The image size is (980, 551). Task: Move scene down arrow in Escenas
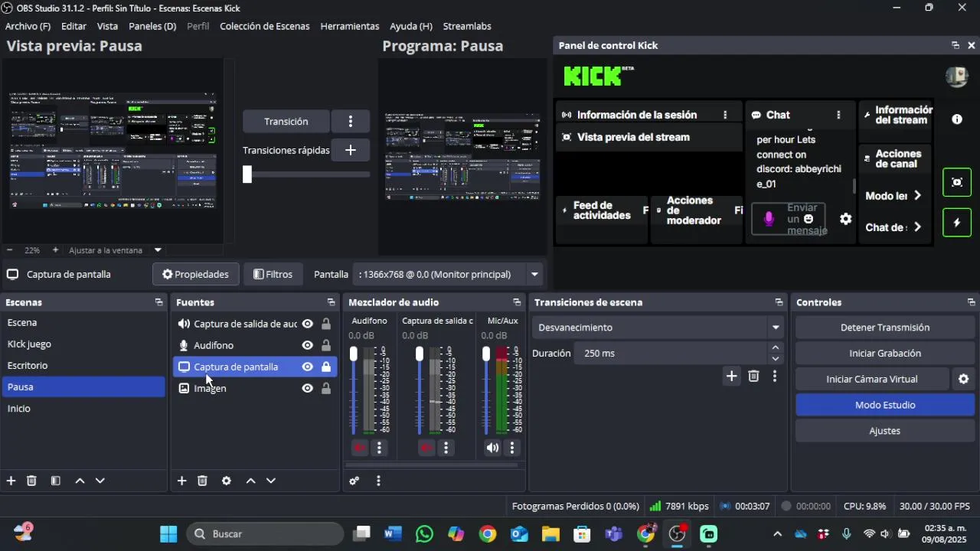coord(100,481)
